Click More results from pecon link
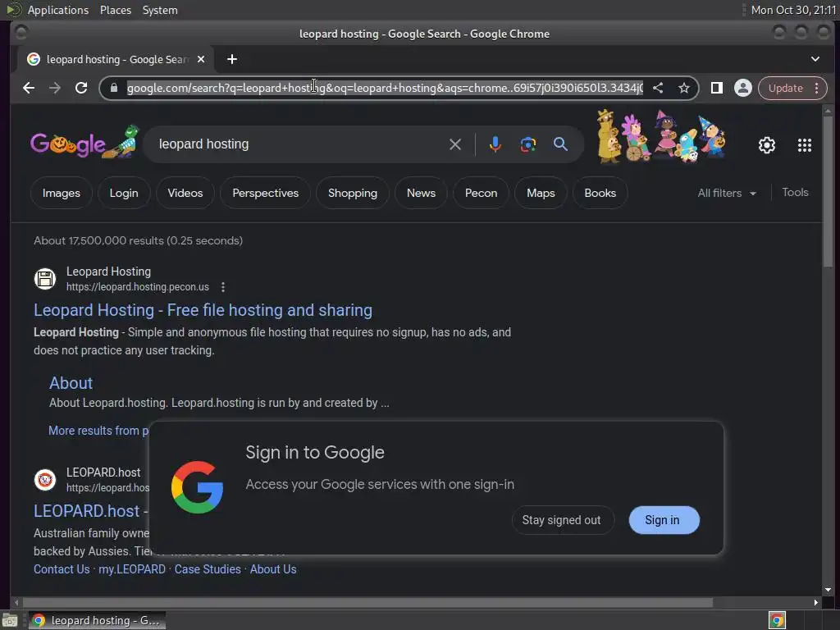This screenshot has width=840, height=630. coord(98,431)
